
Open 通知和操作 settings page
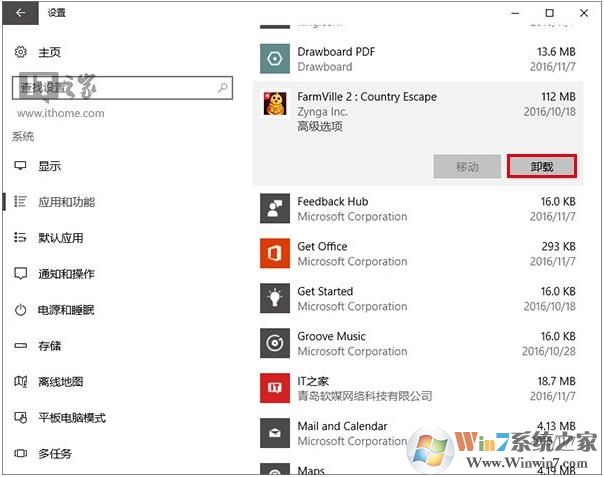66,274
